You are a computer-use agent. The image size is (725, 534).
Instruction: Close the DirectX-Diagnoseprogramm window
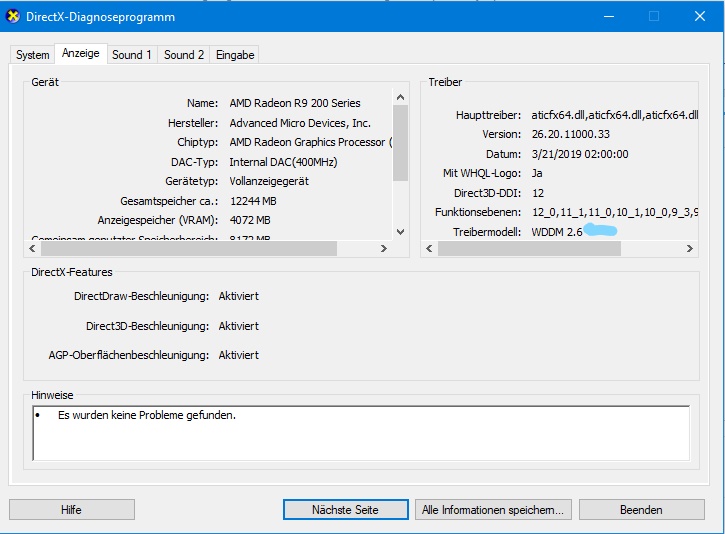[x=700, y=17]
